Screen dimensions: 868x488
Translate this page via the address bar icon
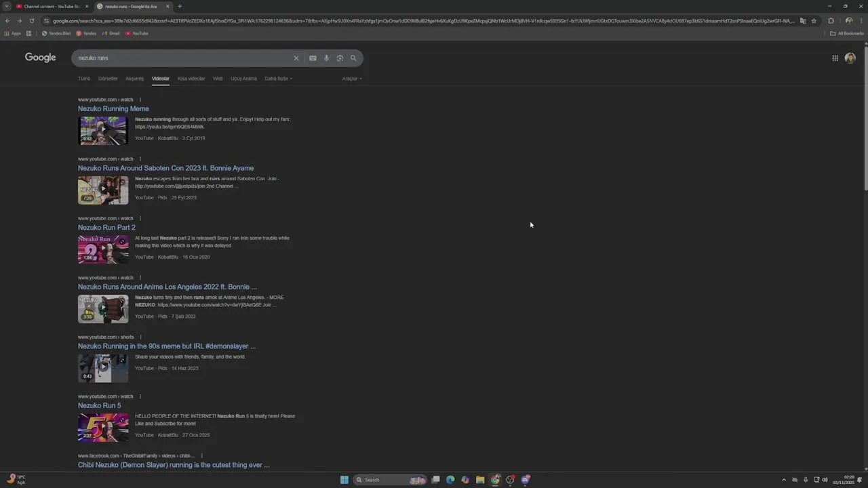(803, 21)
